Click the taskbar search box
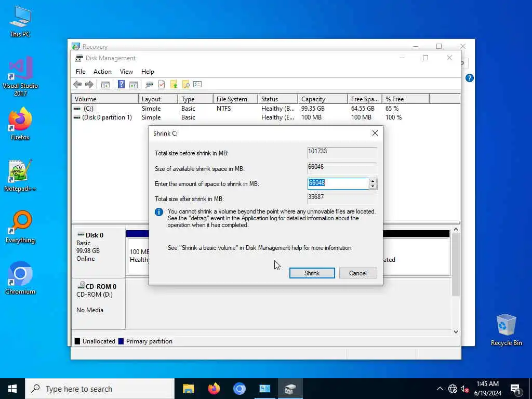This screenshot has width=532, height=399. pos(100,389)
